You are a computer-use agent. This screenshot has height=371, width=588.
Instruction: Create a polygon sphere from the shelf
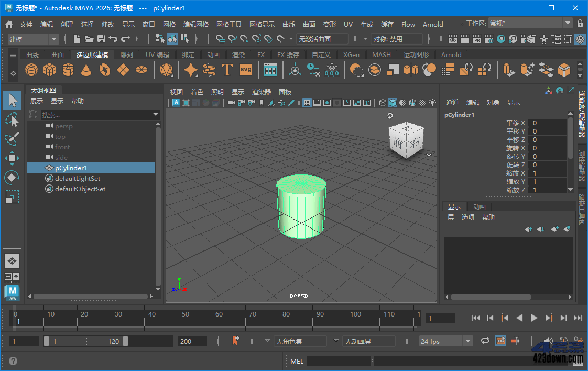click(x=31, y=69)
